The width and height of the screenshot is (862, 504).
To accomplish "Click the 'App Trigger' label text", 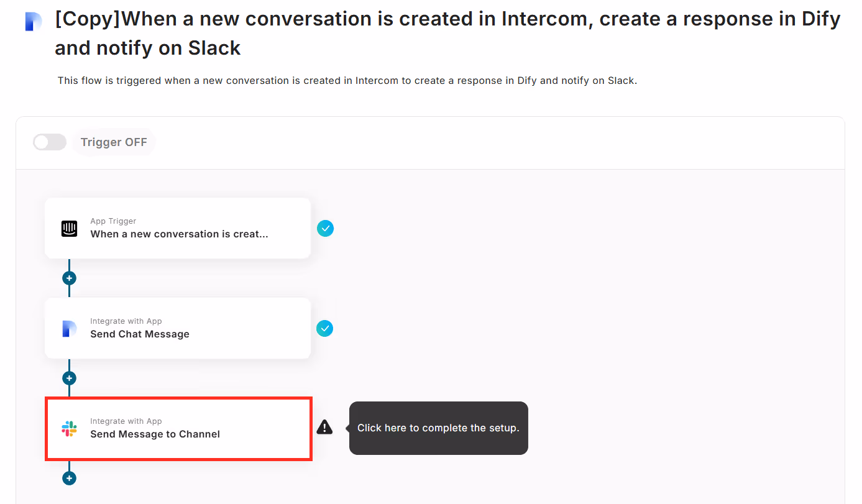I will [113, 221].
